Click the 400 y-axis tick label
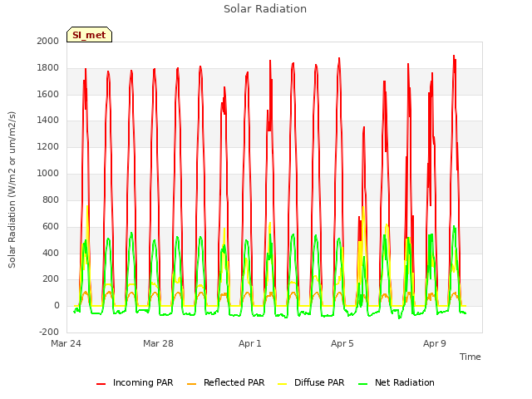 51,253
